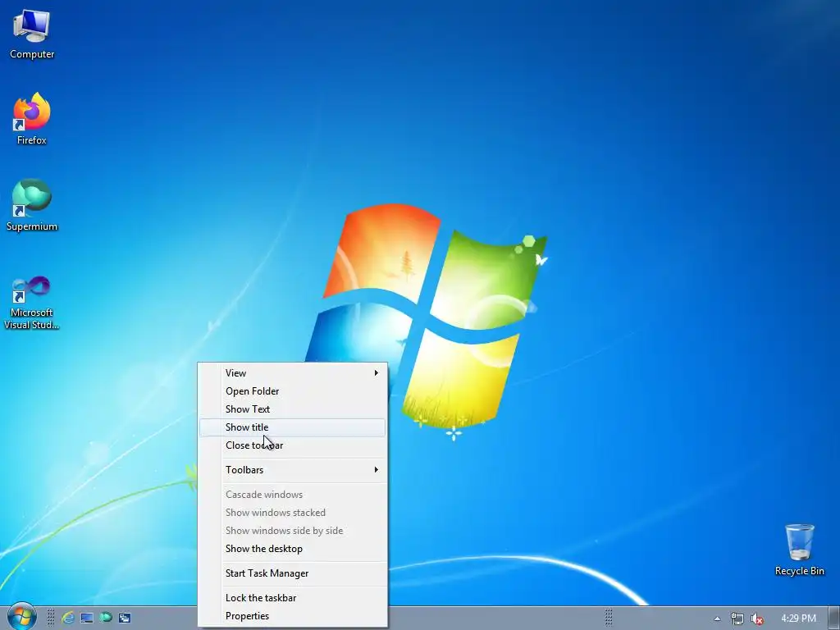Open the clock showing 4:29 PM
The width and height of the screenshot is (840, 630).
coord(798,619)
